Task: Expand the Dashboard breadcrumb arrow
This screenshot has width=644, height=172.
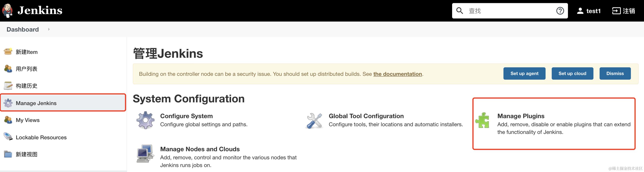Action: (49, 30)
